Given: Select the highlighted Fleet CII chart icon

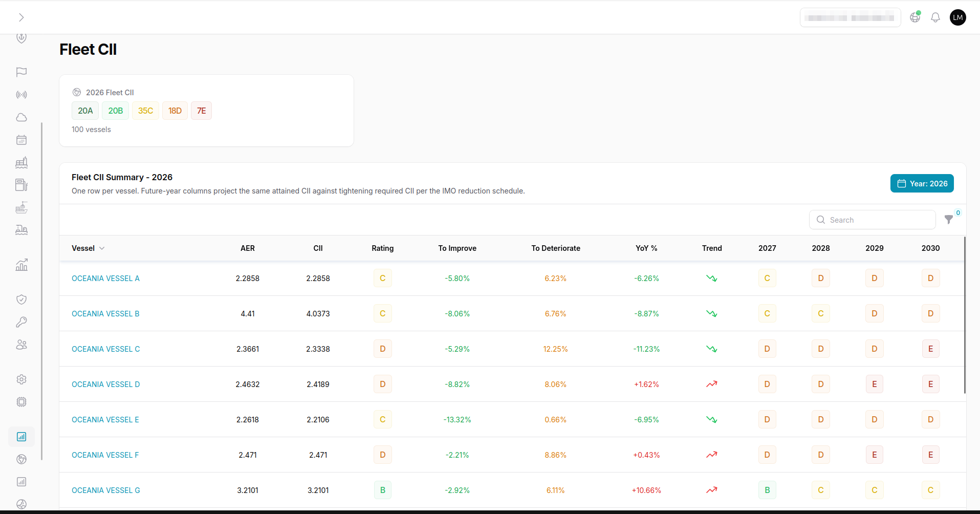Looking at the screenshot, I should 21,437.
